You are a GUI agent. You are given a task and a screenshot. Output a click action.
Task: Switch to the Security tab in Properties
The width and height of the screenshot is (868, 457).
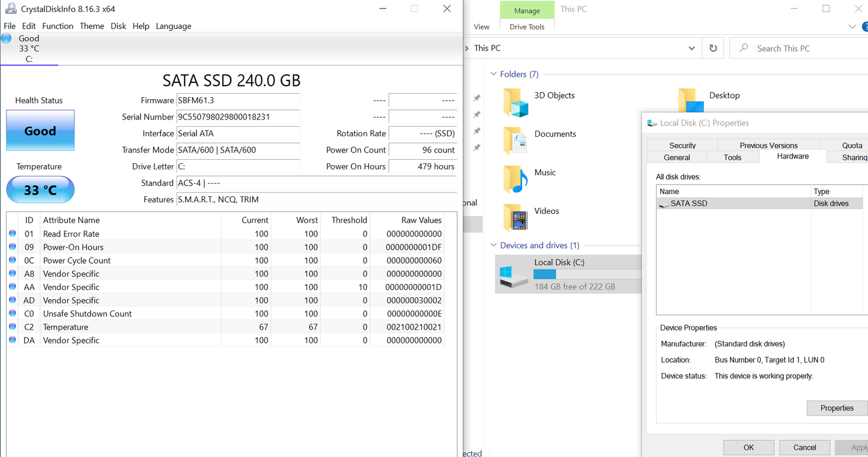(x=682, y=145)
